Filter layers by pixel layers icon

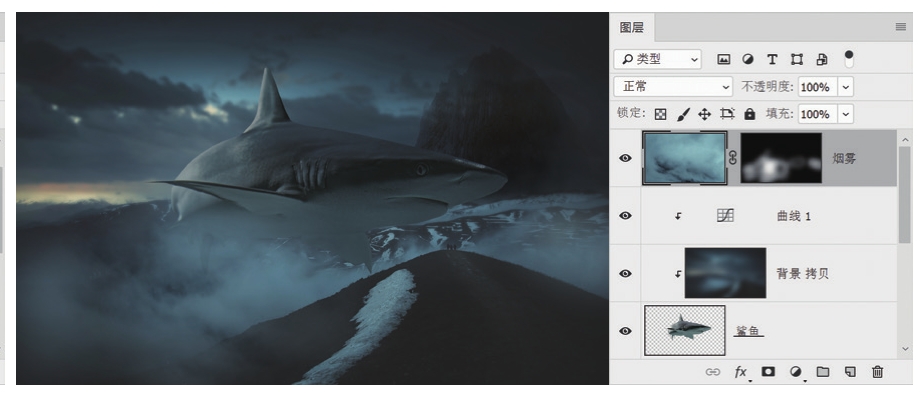724,59
